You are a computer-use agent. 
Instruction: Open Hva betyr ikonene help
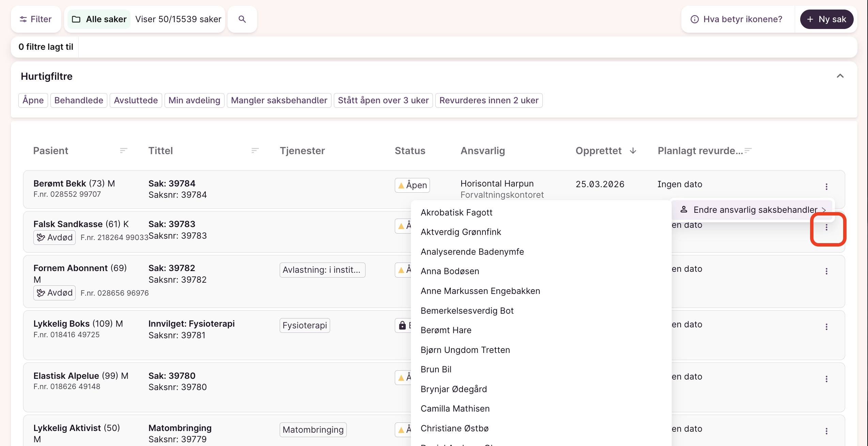(737, 19)
